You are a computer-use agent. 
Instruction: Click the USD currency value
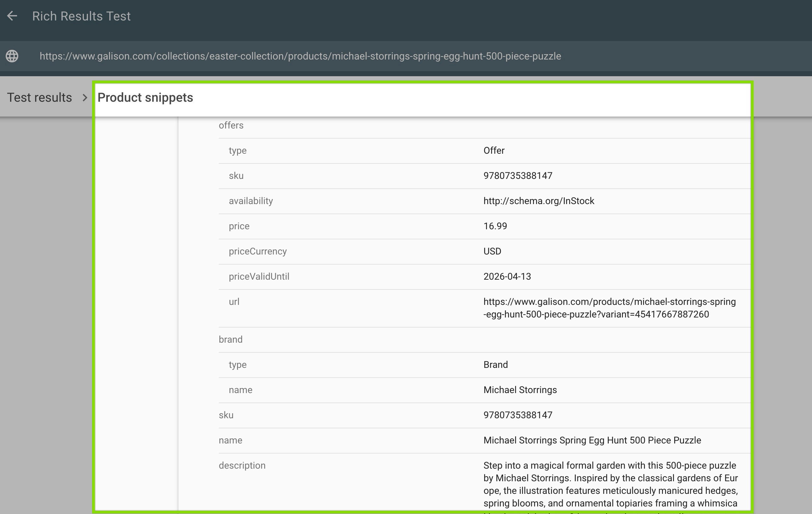[492, 251]
